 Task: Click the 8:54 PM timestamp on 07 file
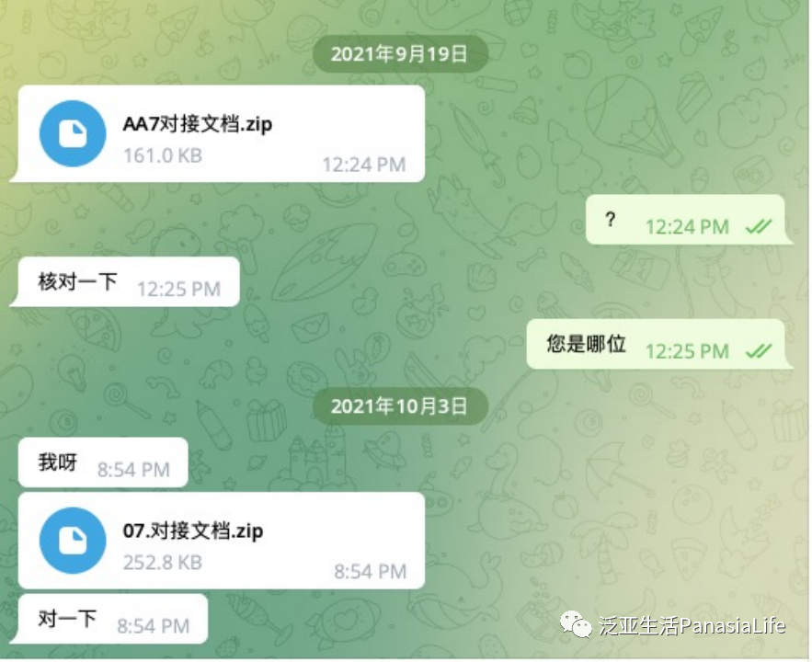[371, 571]
